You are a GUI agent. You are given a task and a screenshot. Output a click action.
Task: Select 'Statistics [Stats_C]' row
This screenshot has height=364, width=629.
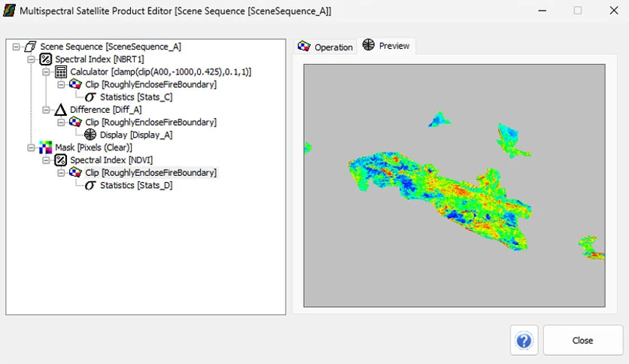click(136, 97)
